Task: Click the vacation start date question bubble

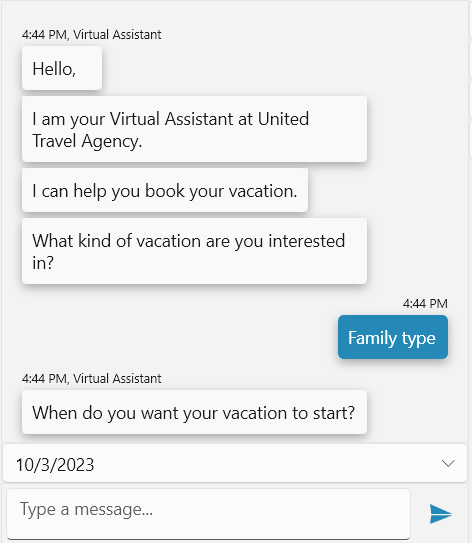Action: (194, 412)
